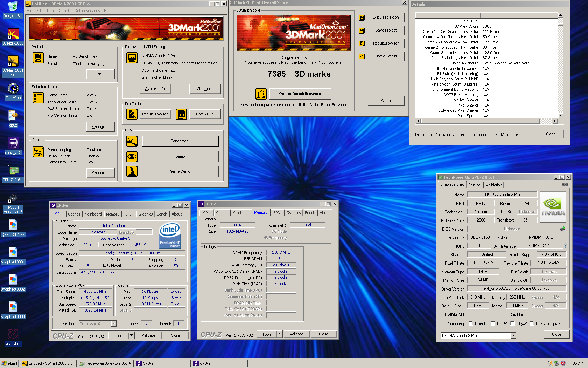588x368 pixels.
Task: Click the Benchmark button
Action: point(180,141)
